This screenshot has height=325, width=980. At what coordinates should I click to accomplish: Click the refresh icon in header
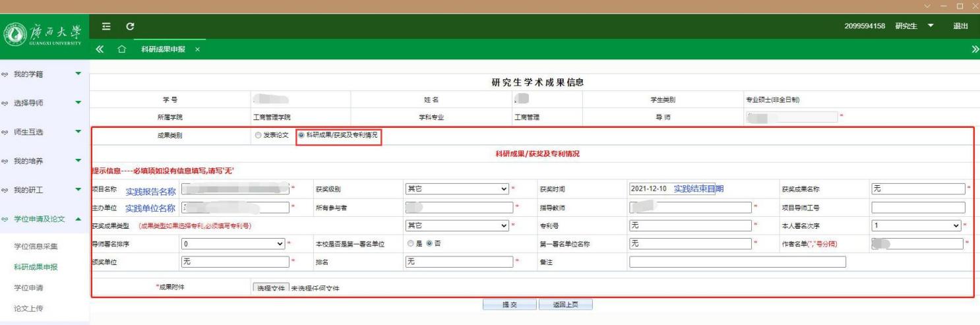coord(131,26)
